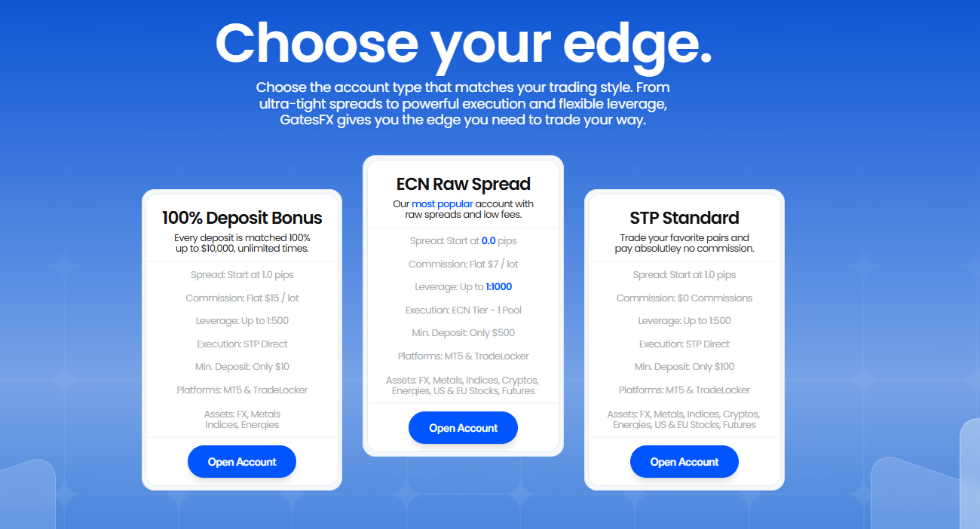980x529 pixels.
Task: Click Open Account under ECN Raw Spread
Action: click(463, 428)
